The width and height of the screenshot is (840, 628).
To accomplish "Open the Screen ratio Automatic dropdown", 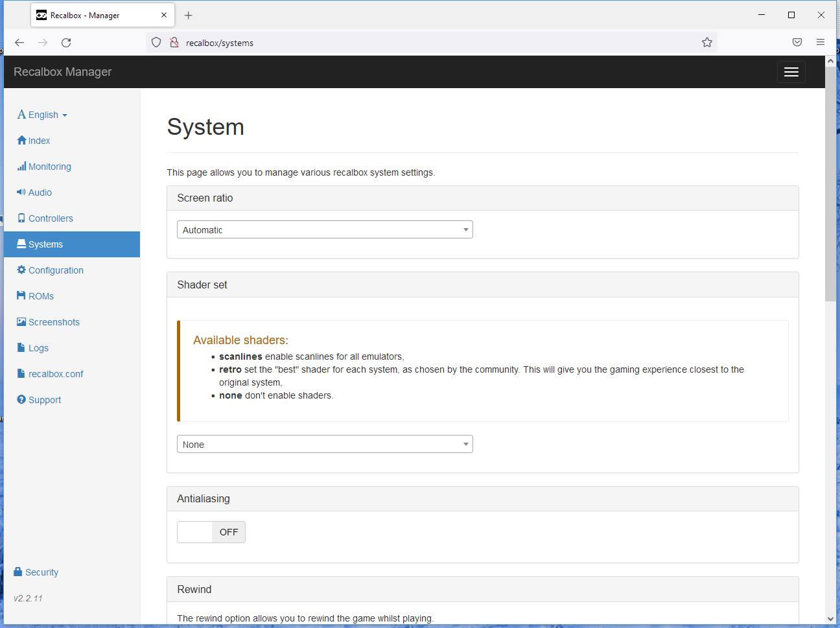I will click(325, 229).
